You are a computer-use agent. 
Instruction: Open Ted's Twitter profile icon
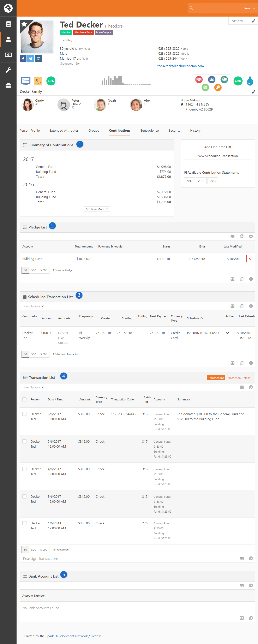point(31,59)
